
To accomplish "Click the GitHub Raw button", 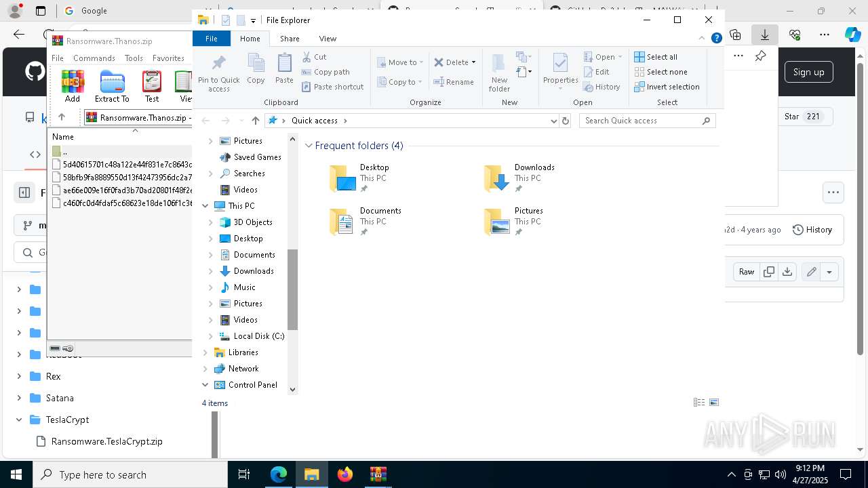I will click(747, 272).
